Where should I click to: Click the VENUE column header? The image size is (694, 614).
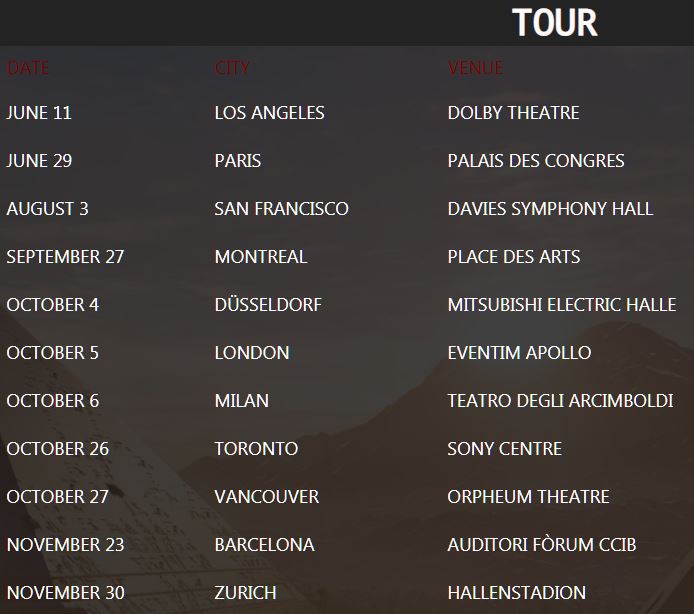pyautogui.click(x=475, y=68)
